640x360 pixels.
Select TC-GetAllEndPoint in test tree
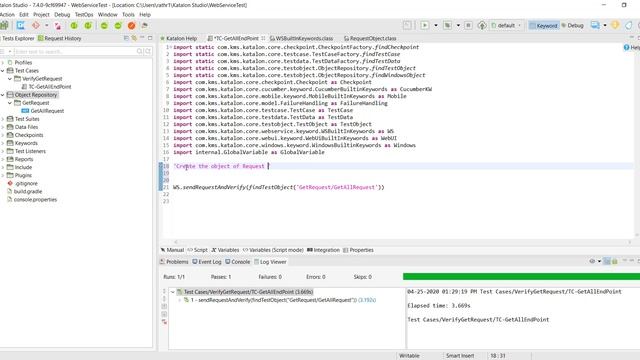pyautogui.click(x=46, y=87)
